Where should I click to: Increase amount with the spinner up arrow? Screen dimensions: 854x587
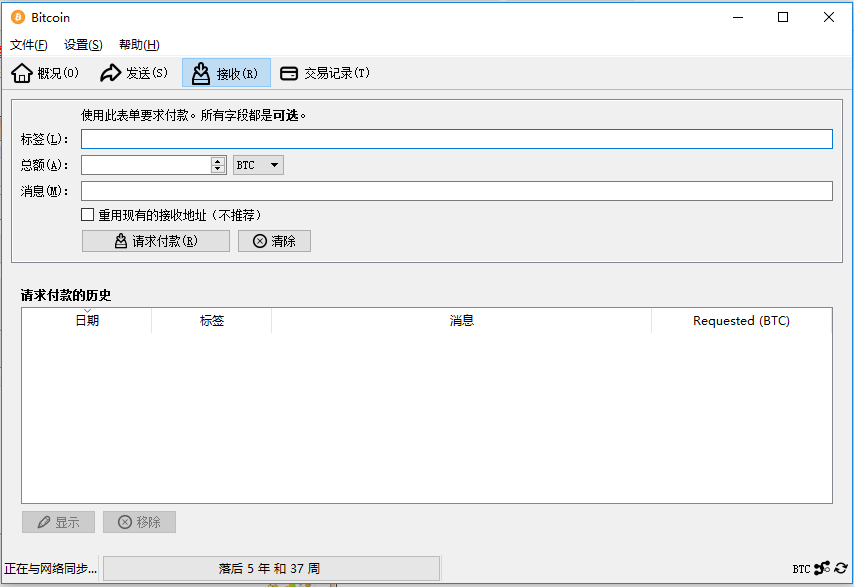(x=218, y=161)
